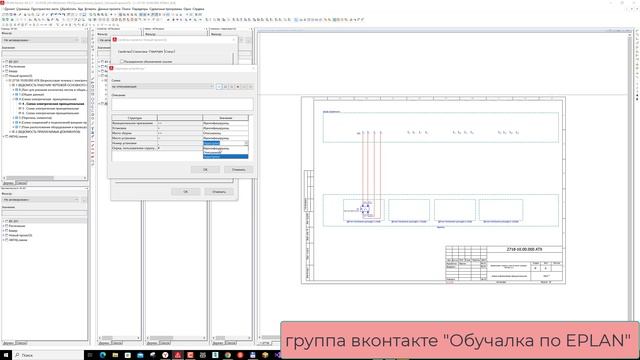Click Отменить in the front structure dialog
This screenshot has width=640, height=360.
[x=238, y=169]
